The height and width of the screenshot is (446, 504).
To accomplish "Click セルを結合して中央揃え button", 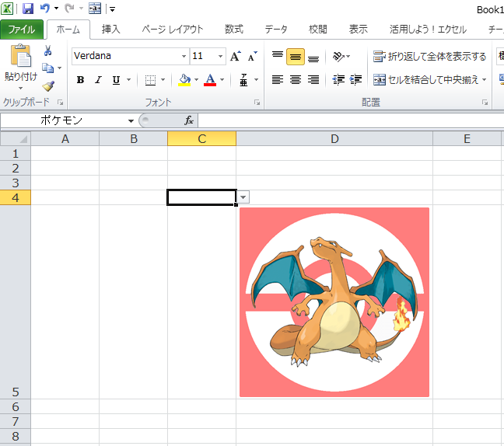I will 426,79.
